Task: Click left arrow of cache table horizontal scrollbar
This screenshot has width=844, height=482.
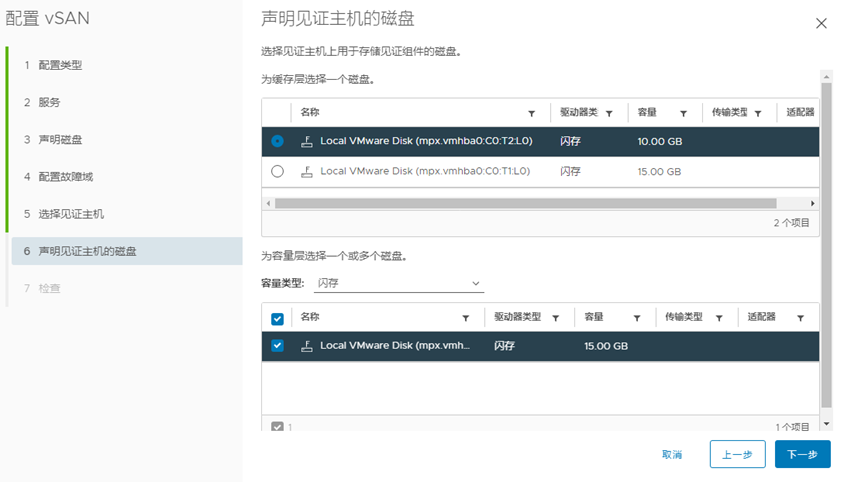Action: coord(268,204)
